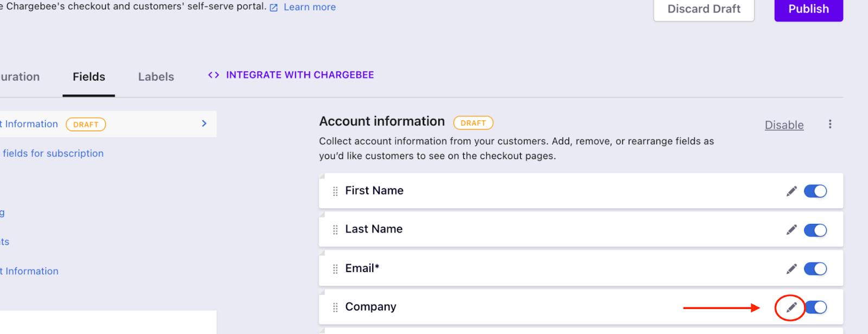This screenshot has height=334, width=868.
Task: Open the edit pencil for Email field
Action: (x=792, y=268)
